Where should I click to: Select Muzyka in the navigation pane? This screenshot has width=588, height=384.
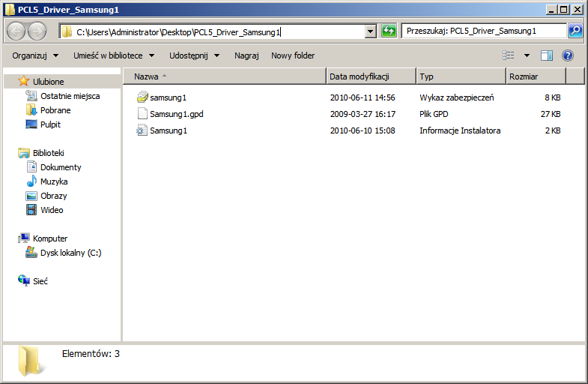coord(54,181)
